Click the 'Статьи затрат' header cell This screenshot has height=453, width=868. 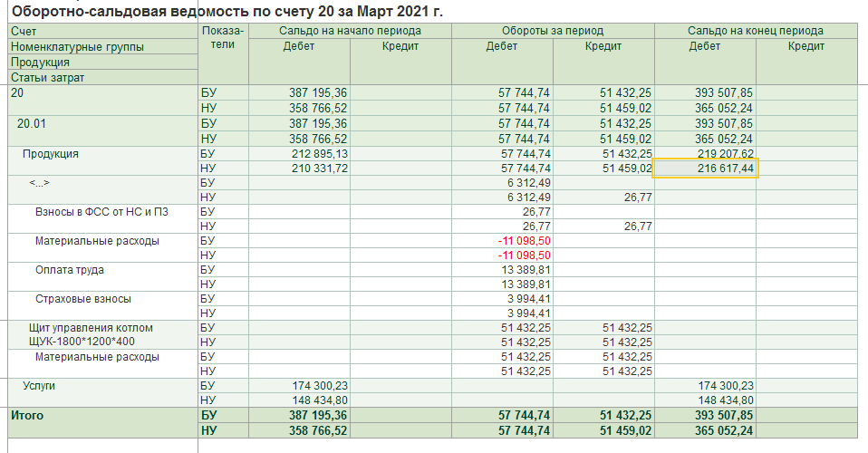coord(103,78)
